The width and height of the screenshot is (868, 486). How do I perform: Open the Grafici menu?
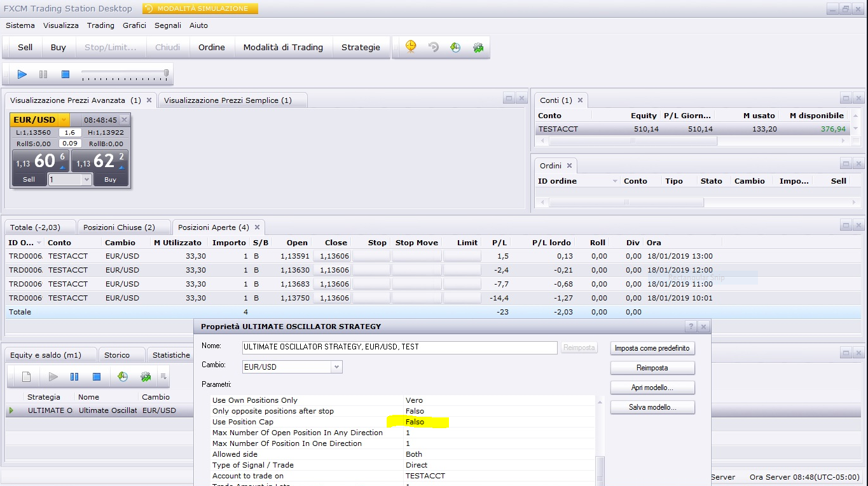click(134, 25)
